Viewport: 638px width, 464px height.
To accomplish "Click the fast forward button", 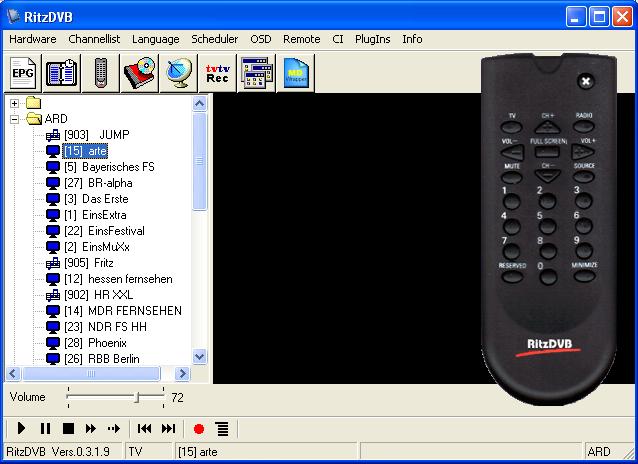I will click(91, 429).
